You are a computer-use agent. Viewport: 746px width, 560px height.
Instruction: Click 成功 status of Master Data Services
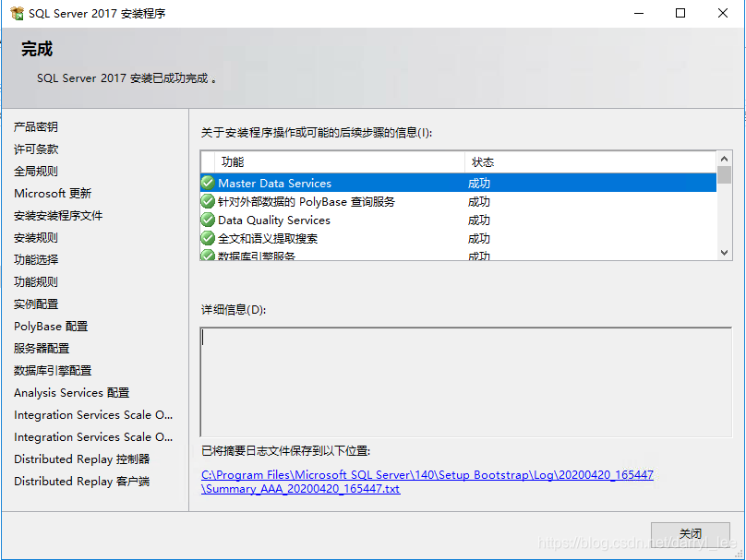[478, 183]
